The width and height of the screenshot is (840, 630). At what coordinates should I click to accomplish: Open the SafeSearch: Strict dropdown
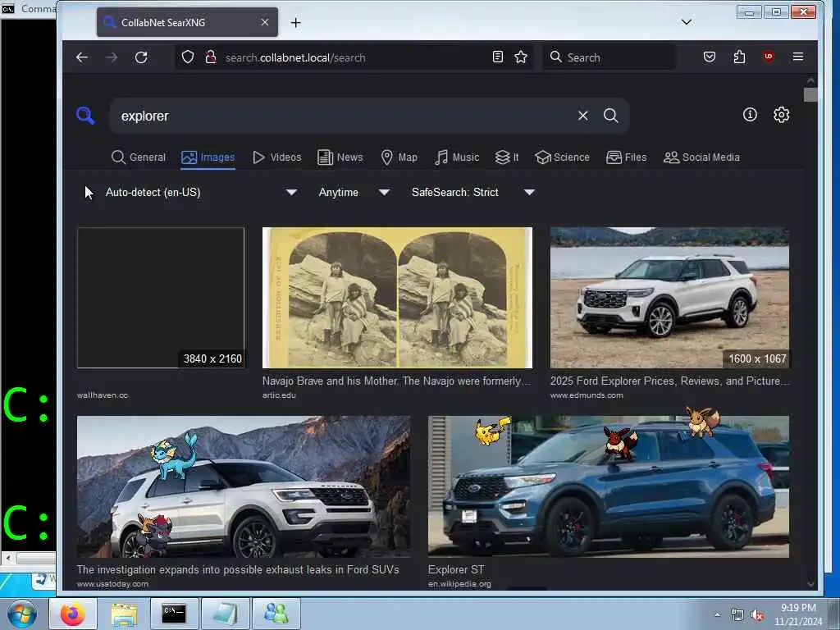(x=472, y=192)
